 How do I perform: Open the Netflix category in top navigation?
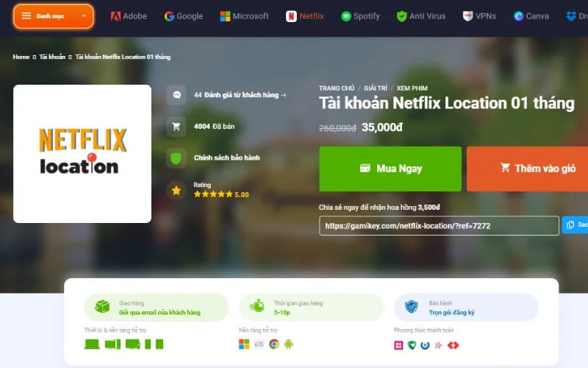click(305, 16)
